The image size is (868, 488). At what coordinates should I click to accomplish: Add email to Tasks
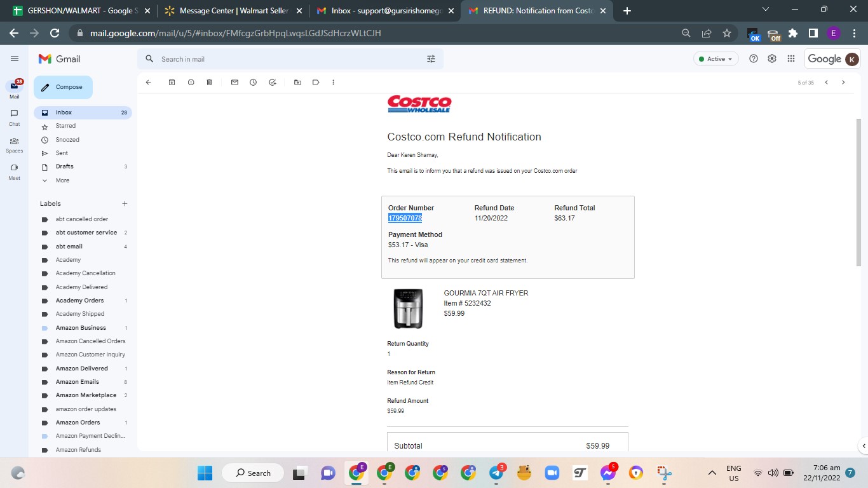[x=272, y=82]
